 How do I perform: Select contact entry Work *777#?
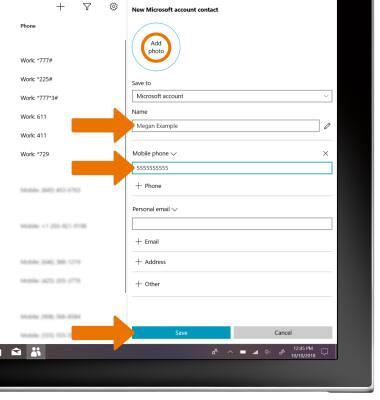click(x=36, y=60)
